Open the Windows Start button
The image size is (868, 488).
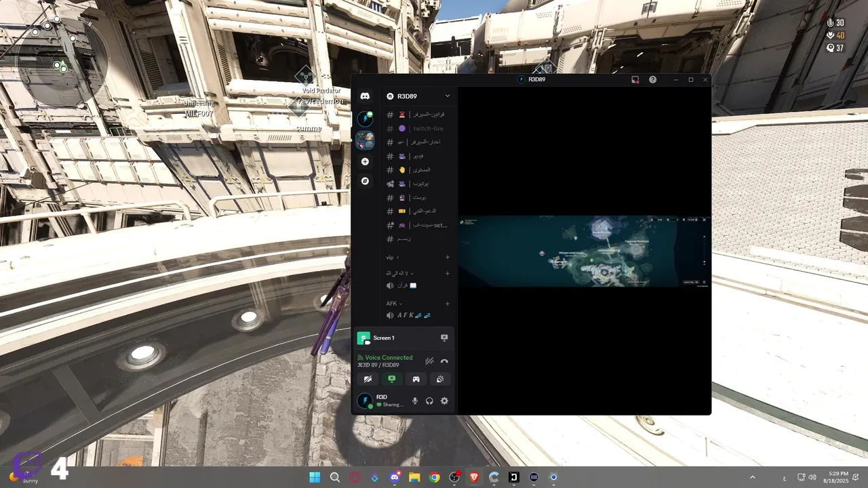315,477
